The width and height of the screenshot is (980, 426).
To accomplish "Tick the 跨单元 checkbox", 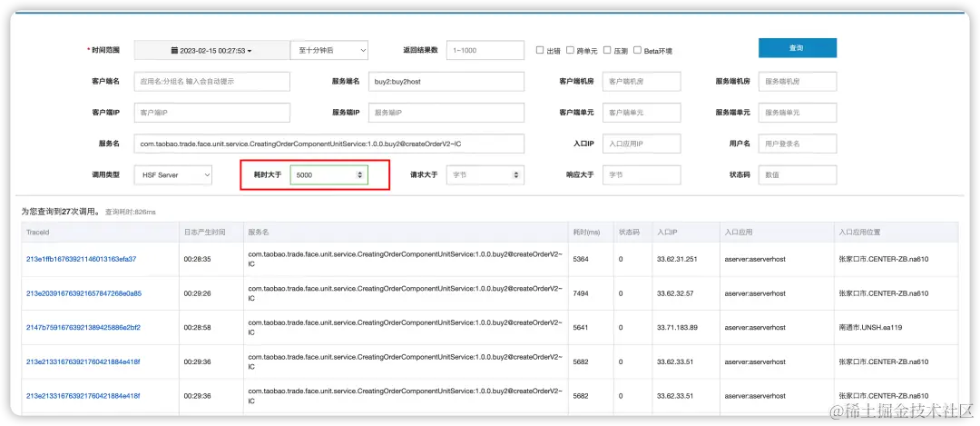I will 570,50.
